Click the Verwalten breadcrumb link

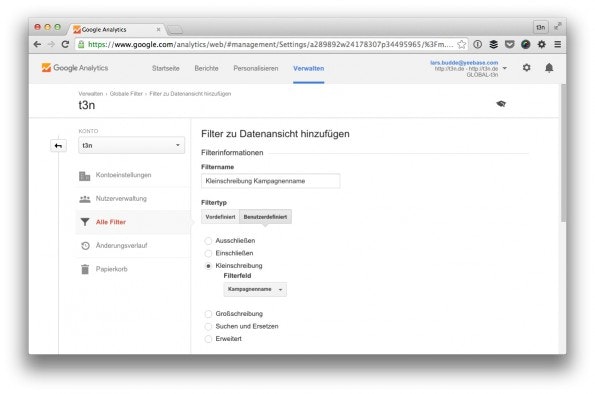(x=91, y=94)
